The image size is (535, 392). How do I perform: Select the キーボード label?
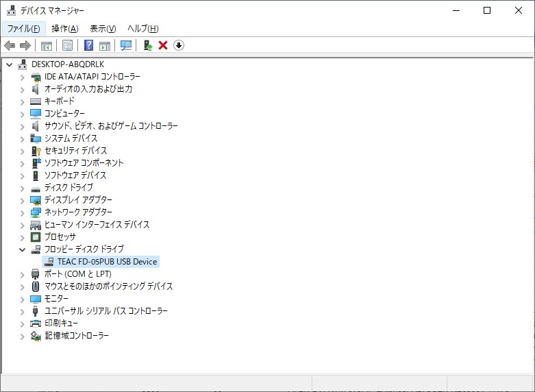60,101
